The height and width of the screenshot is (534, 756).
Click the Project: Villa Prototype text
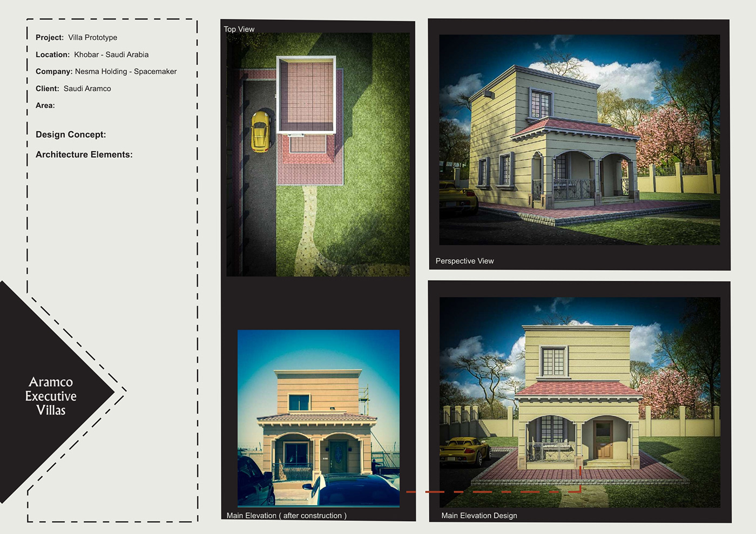click(x=76, y=37)
